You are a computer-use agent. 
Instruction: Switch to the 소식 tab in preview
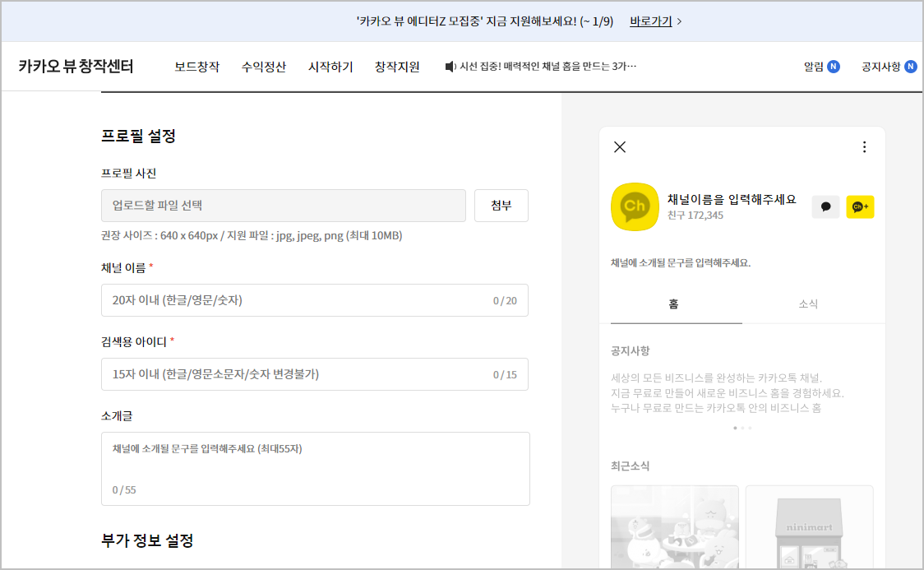click(x=808, y=304)
